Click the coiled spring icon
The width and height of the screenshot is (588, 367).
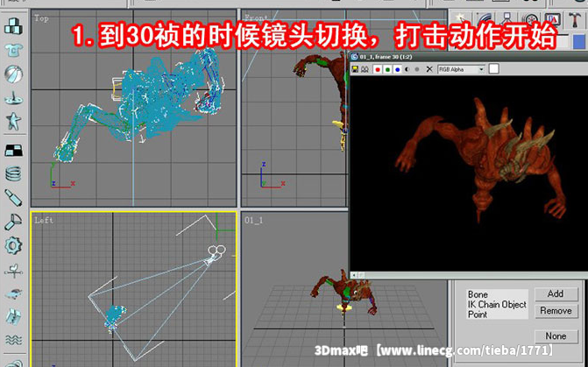13,174
